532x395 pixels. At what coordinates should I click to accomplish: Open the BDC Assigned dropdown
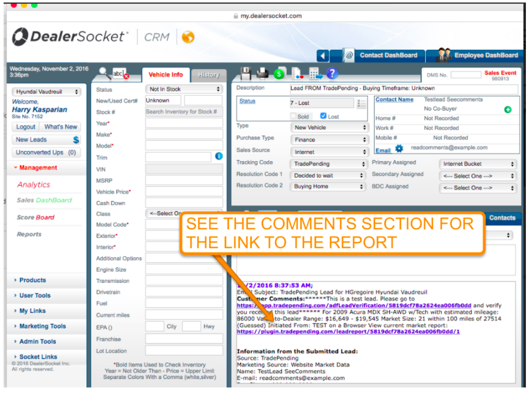tap(478, 188)
